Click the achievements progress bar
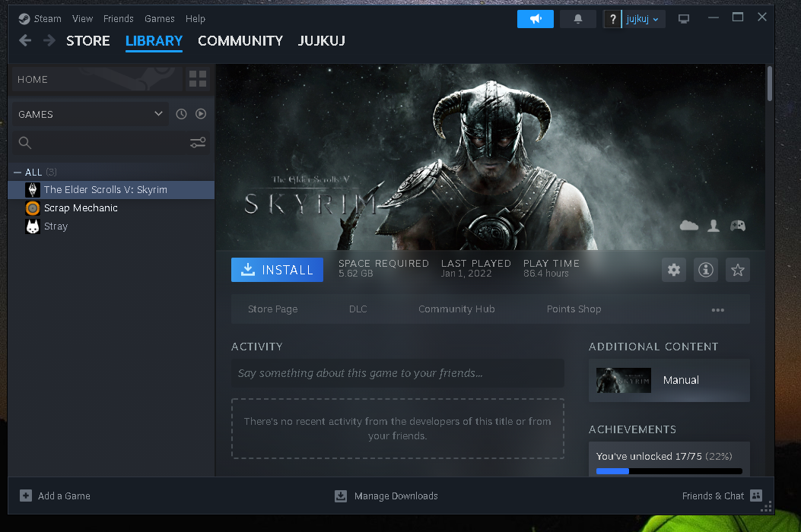The image size is (801, 532). [x=669, y=471]
